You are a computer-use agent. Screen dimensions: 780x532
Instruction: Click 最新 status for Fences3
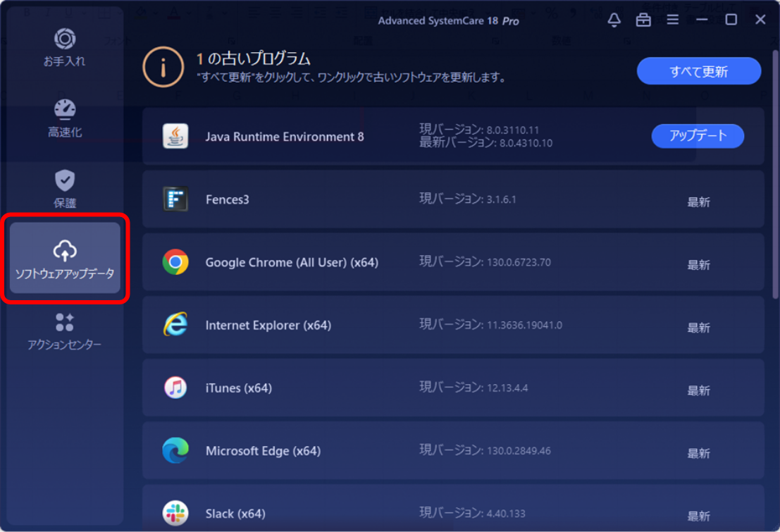coord(698,202)
